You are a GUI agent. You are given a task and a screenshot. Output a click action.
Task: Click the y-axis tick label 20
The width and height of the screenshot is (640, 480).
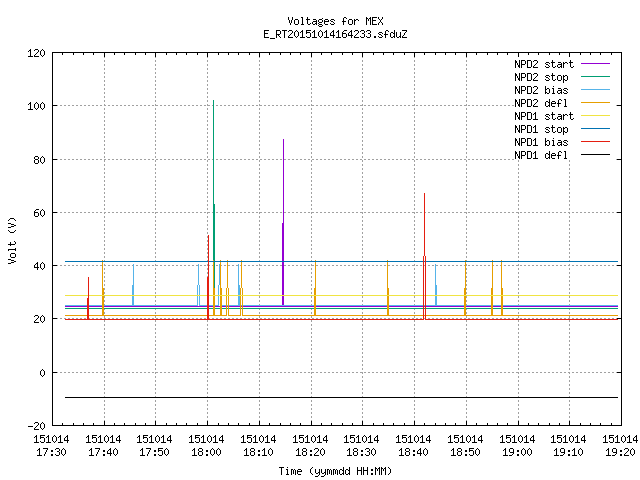pos(39,319)
